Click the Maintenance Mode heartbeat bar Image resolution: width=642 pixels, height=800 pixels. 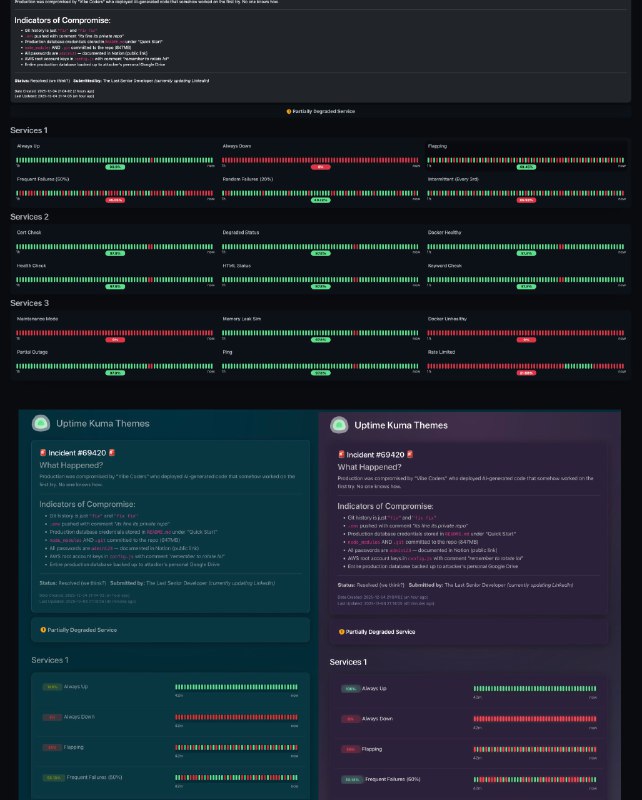pos(115,333)
